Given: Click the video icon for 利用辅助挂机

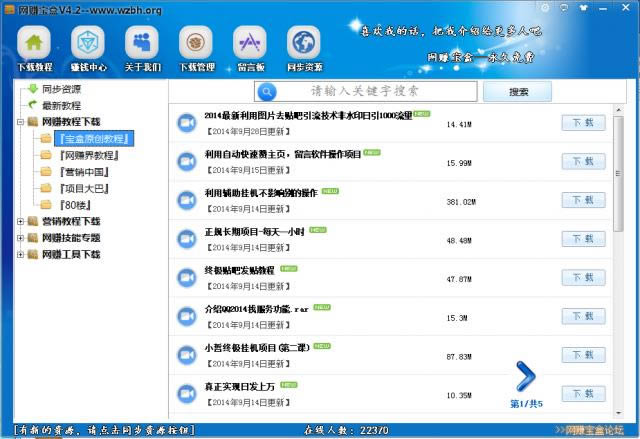Looking at the screenshot, I should 187,200.
